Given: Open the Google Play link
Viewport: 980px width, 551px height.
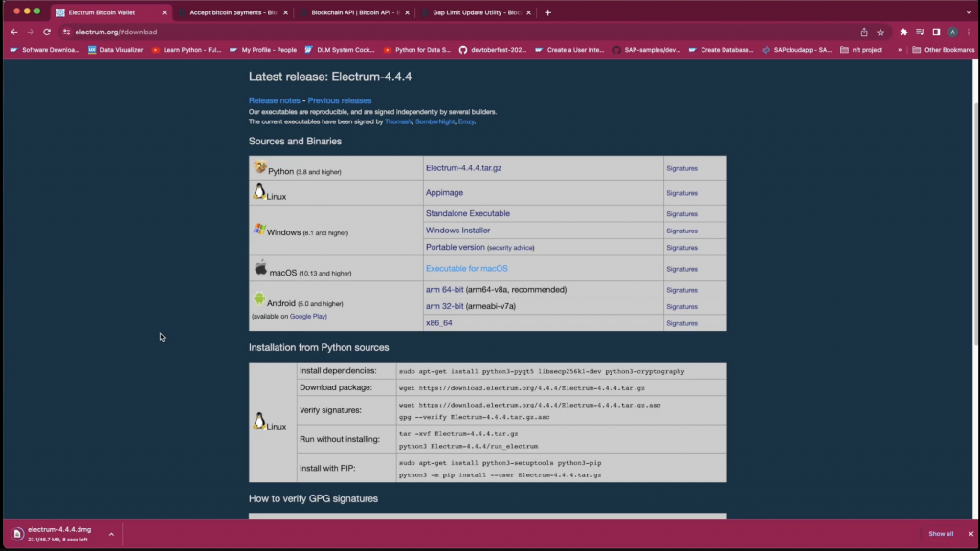Looking at the screenshot, I should (x=308, y=316).
